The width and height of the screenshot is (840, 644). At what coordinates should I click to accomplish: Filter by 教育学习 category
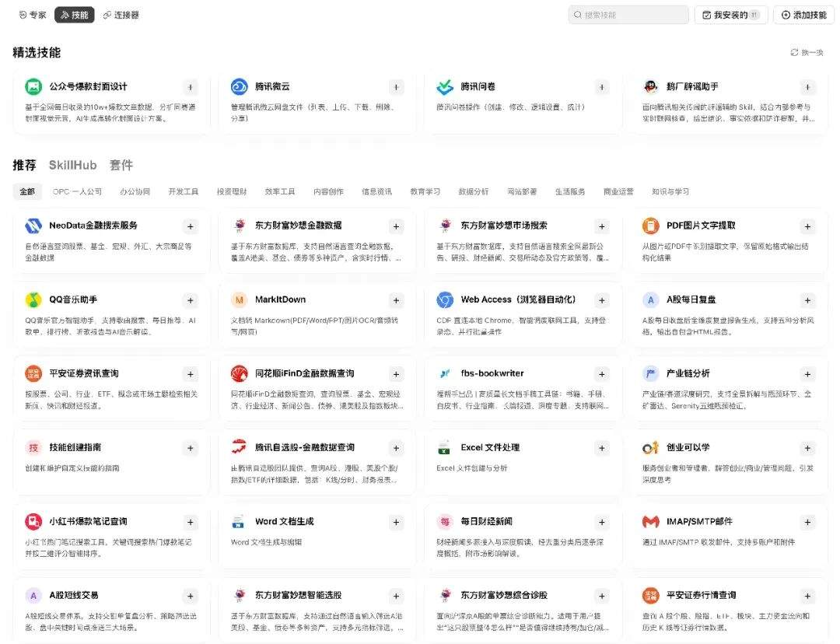pyautogui.click(x=425, y=191)
